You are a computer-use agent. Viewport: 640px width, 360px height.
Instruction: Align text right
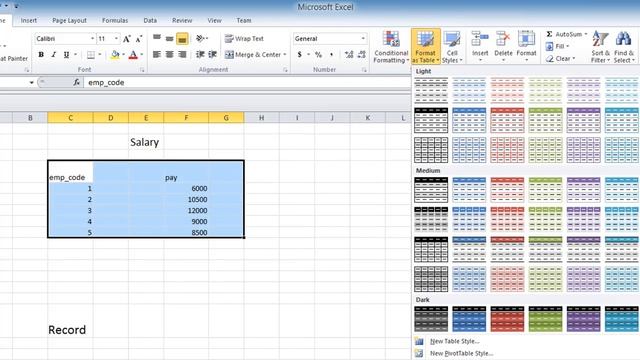pyautogui.click(x=182, y=54)
